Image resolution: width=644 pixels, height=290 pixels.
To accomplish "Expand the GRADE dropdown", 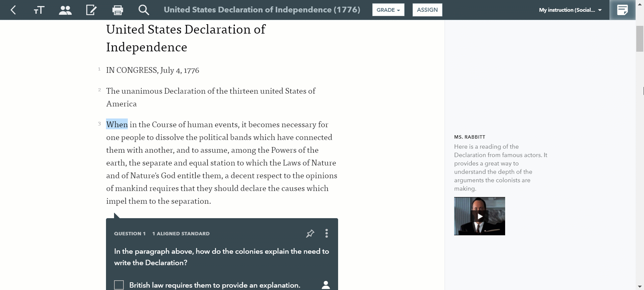I will click(388, 10).
